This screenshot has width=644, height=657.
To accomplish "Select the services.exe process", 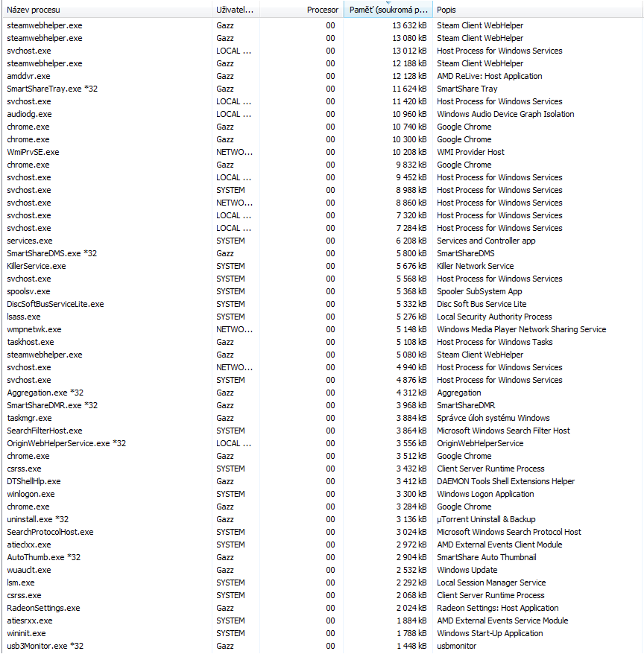I will [323, 241].
